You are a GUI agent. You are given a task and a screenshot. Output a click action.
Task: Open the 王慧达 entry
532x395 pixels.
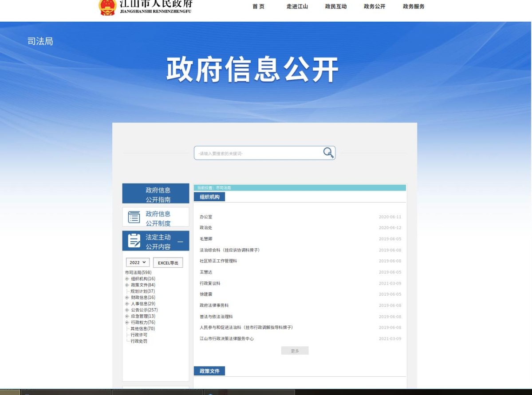point(206,272)
